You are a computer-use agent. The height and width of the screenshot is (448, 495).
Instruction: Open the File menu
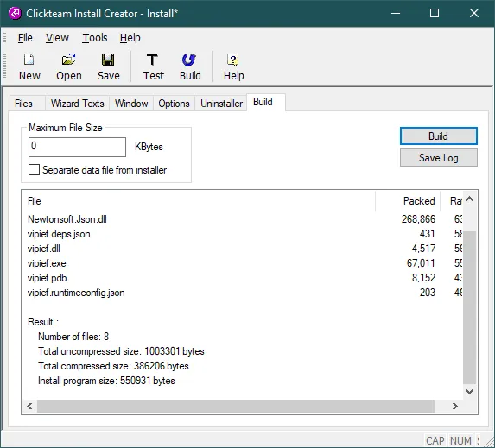coord(25,38)
